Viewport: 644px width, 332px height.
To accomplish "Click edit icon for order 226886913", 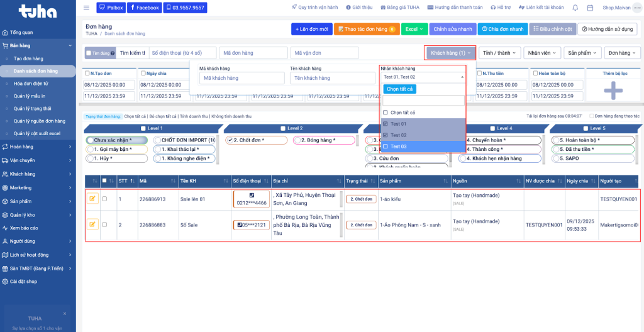I will (92, 199).
